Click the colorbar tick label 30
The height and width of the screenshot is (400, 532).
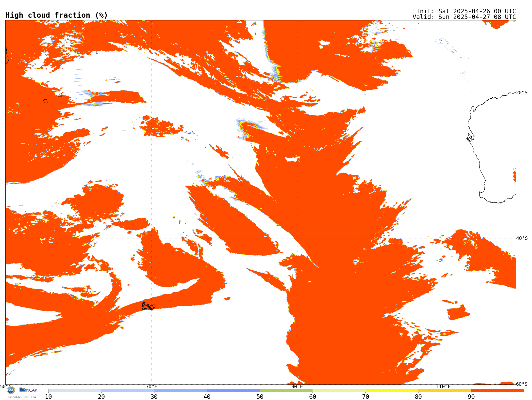click(154, 397)
